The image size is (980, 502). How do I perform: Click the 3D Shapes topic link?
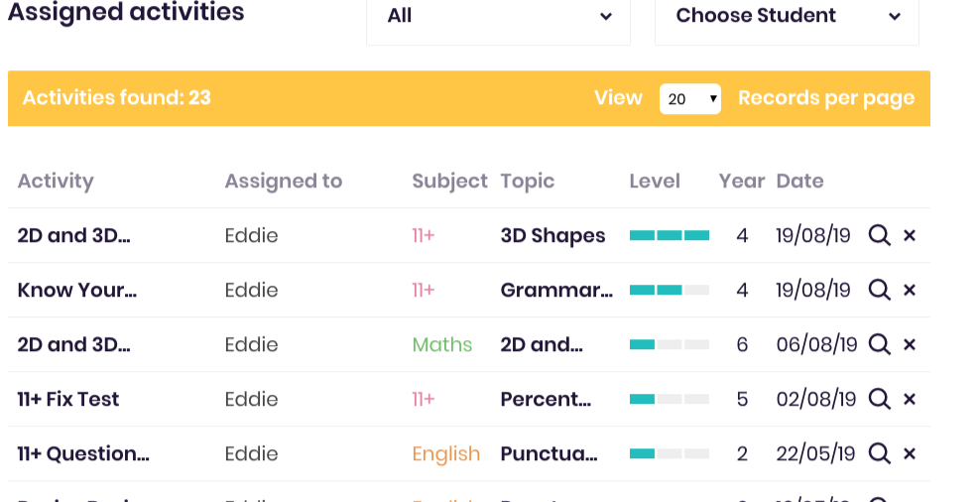[553, 236]
